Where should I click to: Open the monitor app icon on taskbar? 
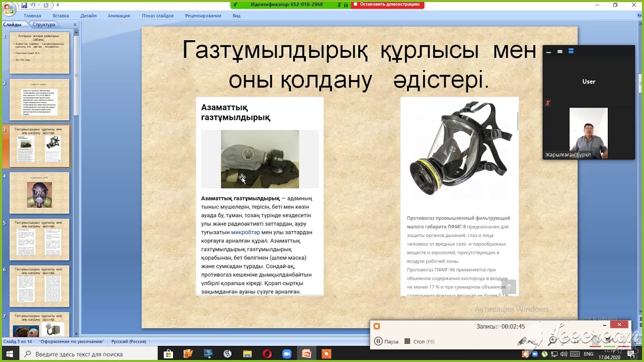(x=208, y=354)
